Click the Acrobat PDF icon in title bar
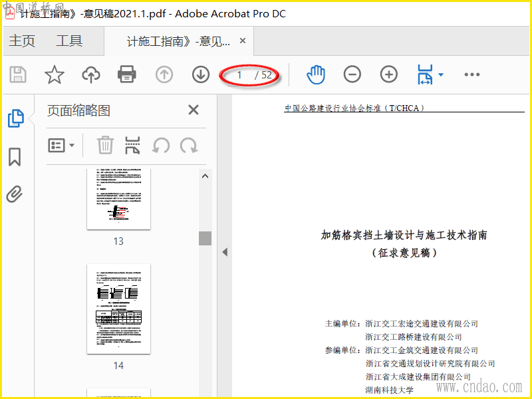This screenshot has width=532, height=399. [x=10, y=13]
